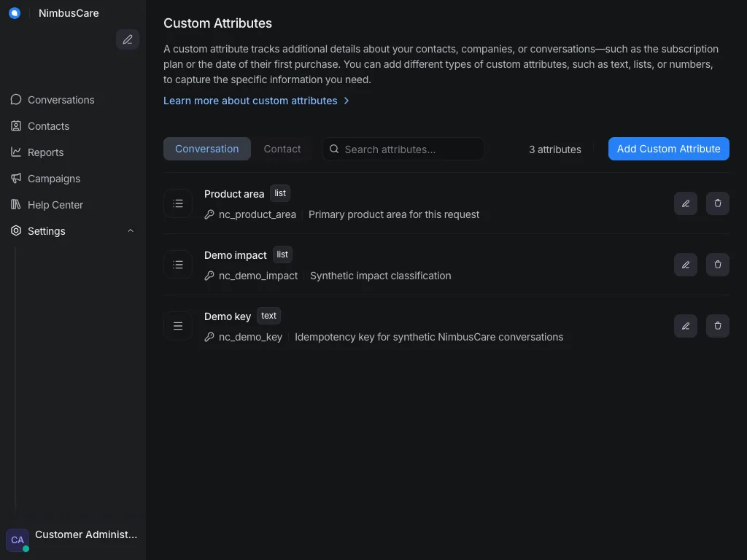747x560 pixels.
Task: Click the 'list' badge beside Demo impact
Action: (282, 254)
